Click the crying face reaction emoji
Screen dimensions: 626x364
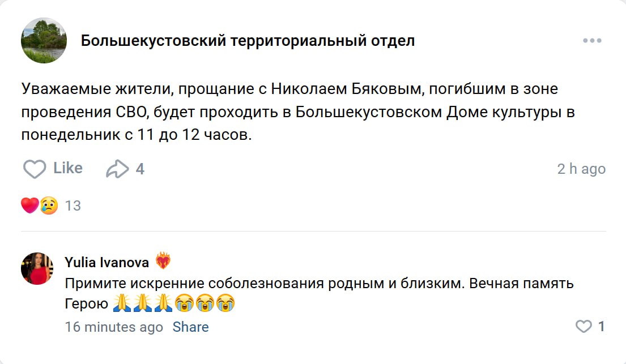click(49, 205)
